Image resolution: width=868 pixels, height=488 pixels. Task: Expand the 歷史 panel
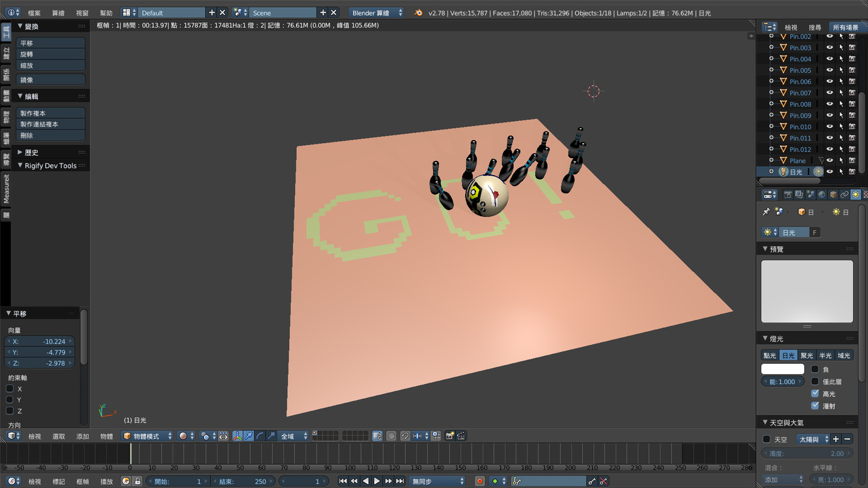coord(20,152)
